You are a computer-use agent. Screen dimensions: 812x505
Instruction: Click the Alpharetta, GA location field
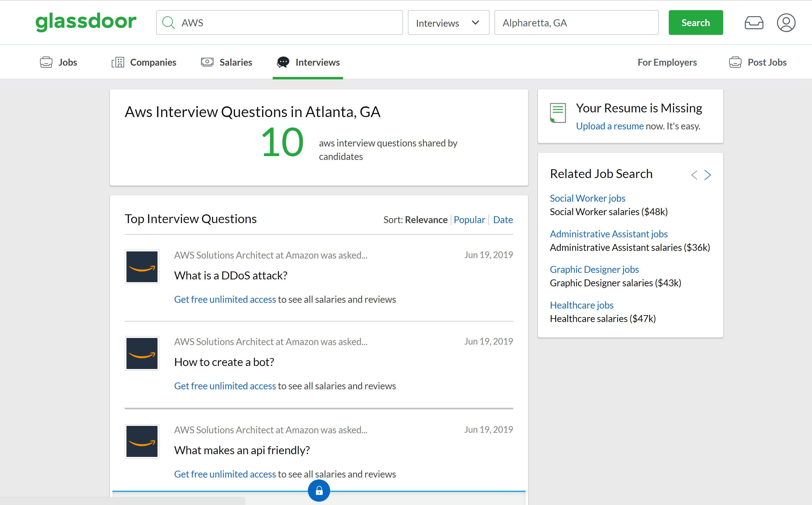coord(576,22)
